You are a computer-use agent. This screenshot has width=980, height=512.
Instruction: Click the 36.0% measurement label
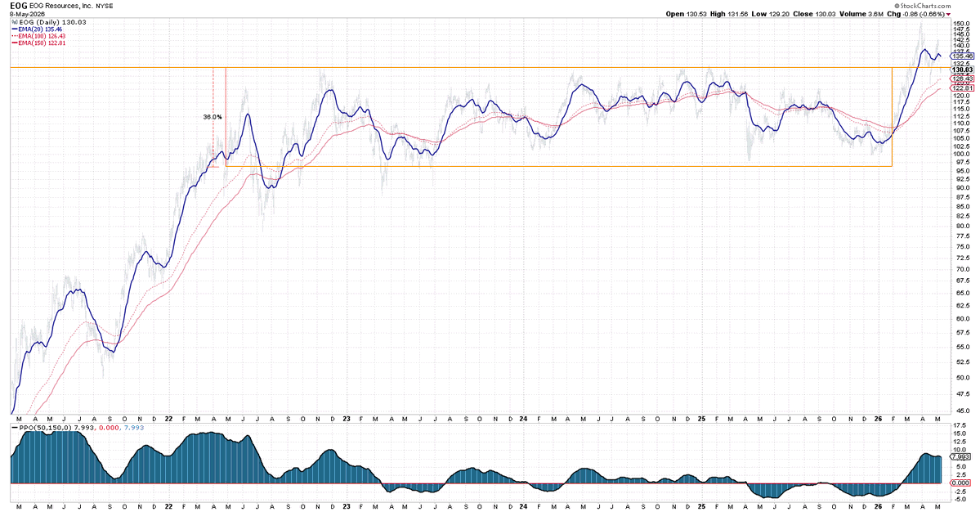[x=213, y=117]
